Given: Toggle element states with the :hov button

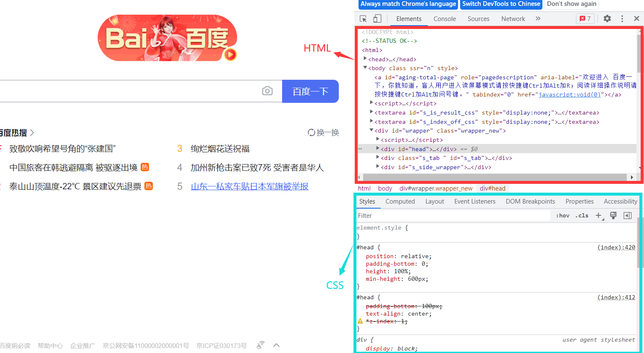Looking at the screenshot, I should 562,215.
